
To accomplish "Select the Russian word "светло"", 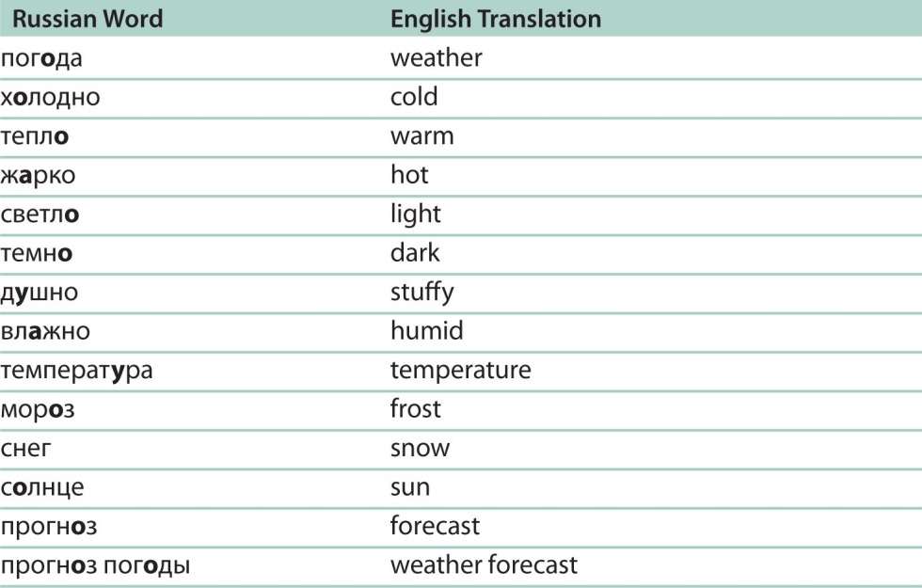I will click(40, 215).
